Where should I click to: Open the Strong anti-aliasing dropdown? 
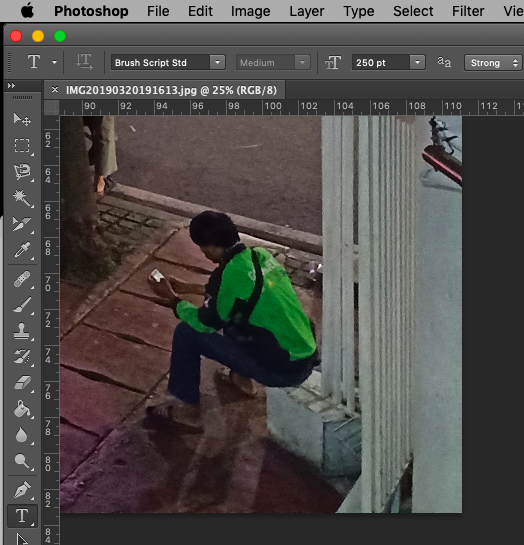[x=493, y=63]
